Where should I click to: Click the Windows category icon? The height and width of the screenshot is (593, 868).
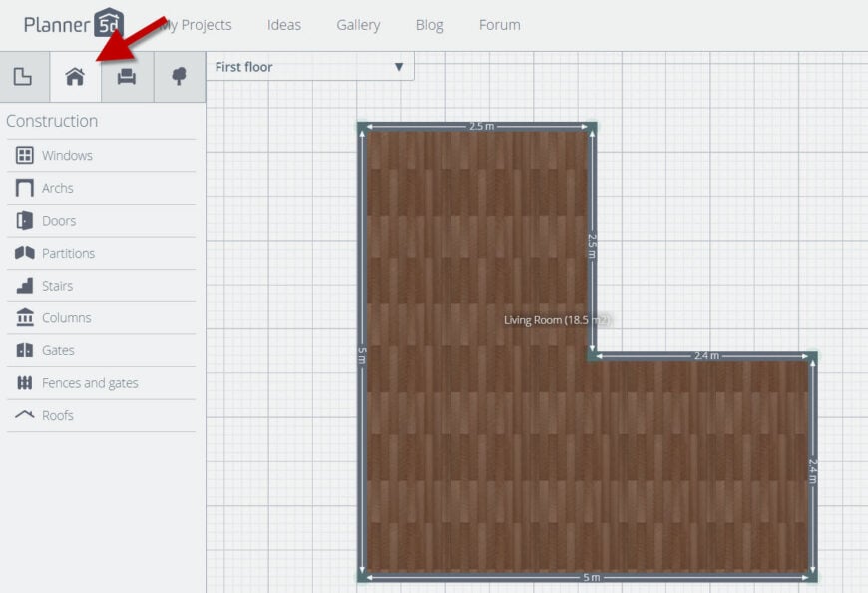(24, 155)
